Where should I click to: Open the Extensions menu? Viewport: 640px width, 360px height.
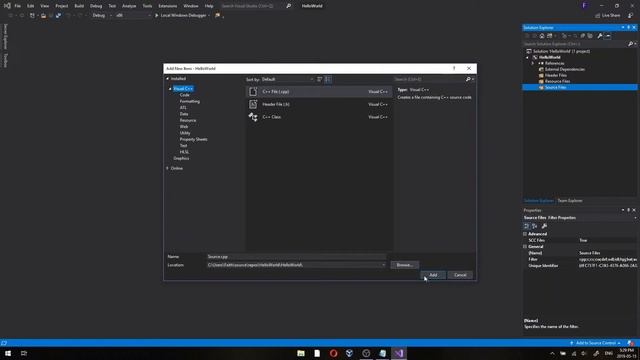tap(168, 6)
